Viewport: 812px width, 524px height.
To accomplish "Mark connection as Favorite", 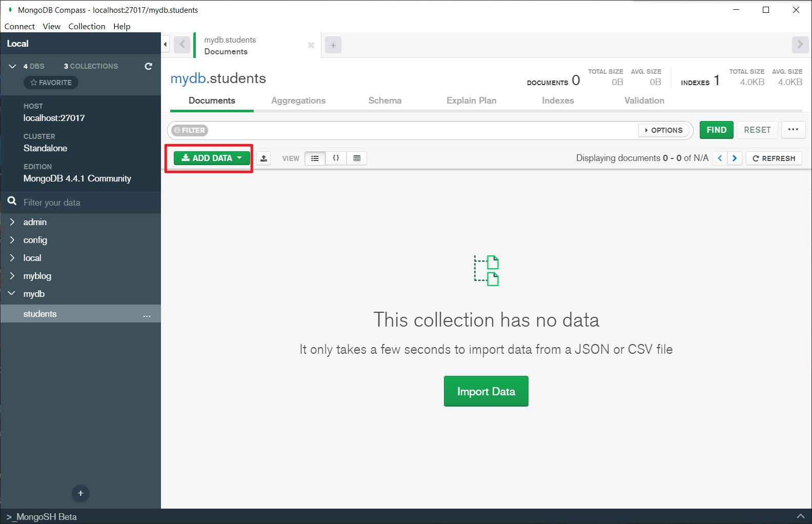I will pyautogui.click(x=51, y=83).
